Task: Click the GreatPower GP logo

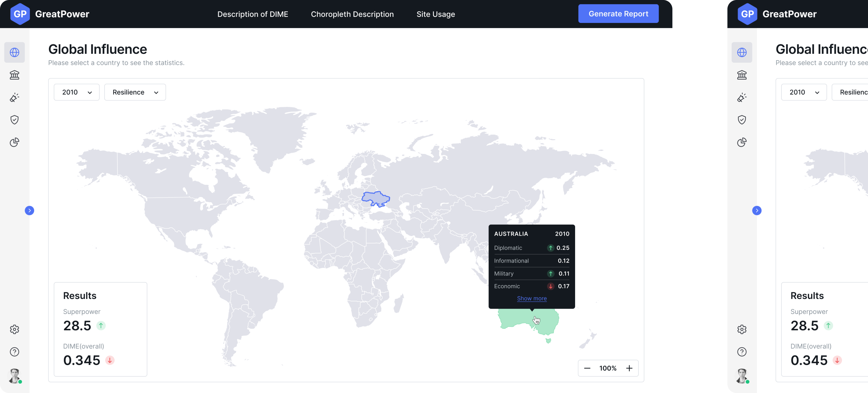Action: [20, 14]
